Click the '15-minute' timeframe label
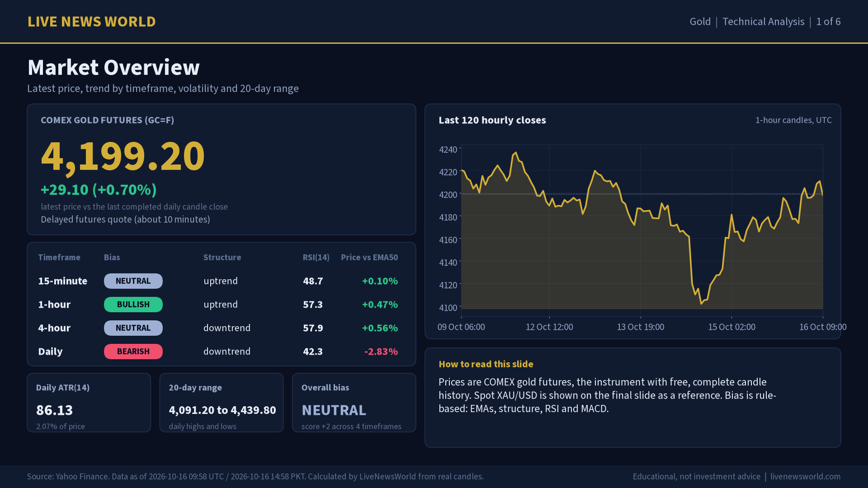The height and width of the screenshot is (488, 868). click(62, 281)
